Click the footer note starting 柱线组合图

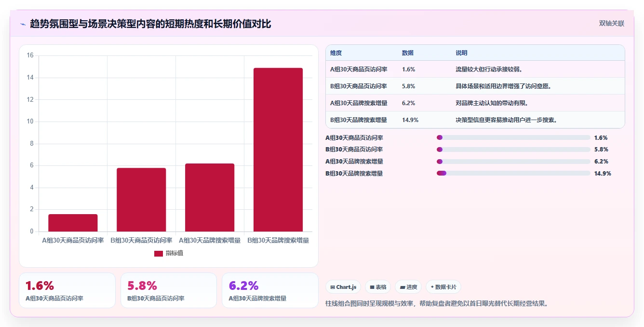point(437,303)
